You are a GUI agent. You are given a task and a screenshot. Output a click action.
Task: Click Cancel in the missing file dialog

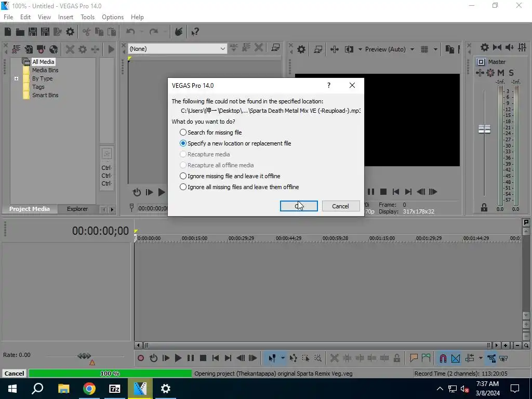point(341,206)
